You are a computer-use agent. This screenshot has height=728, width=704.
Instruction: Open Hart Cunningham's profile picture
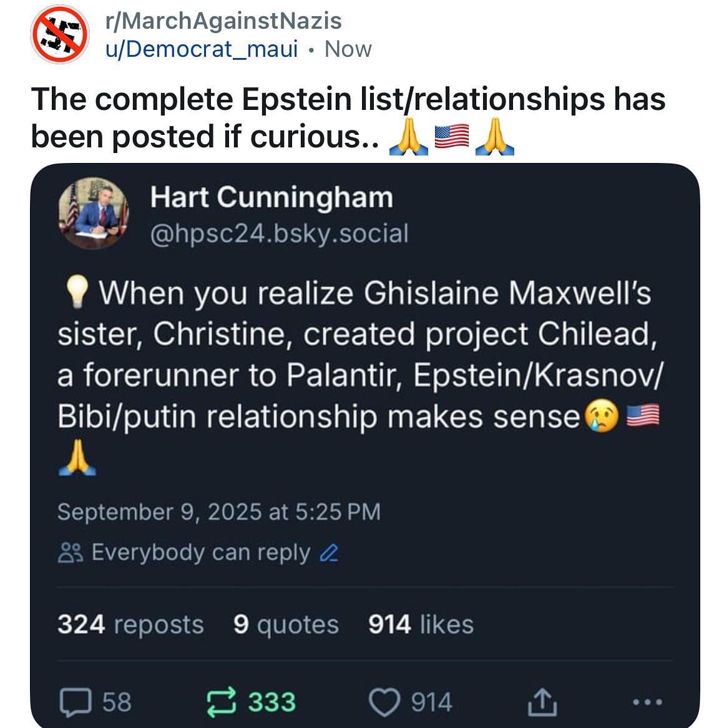(x=93, y=213)
